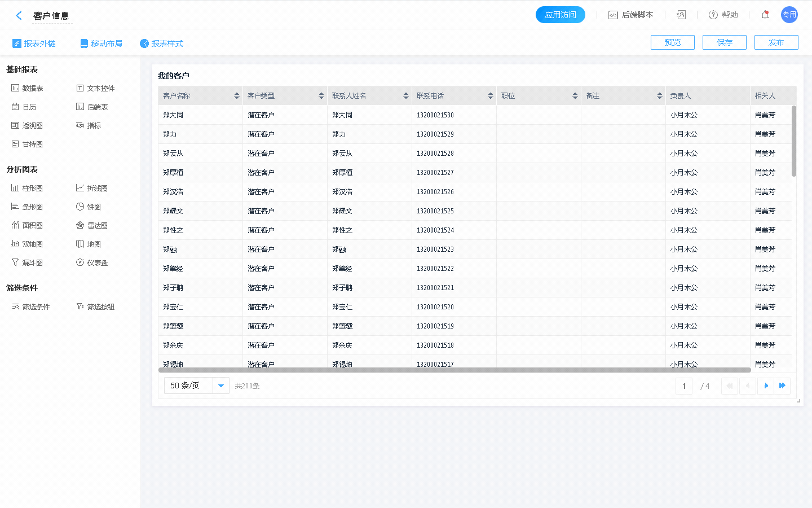
Task: Choose the 雷达图 radar chart
Action: pos(92,225)
